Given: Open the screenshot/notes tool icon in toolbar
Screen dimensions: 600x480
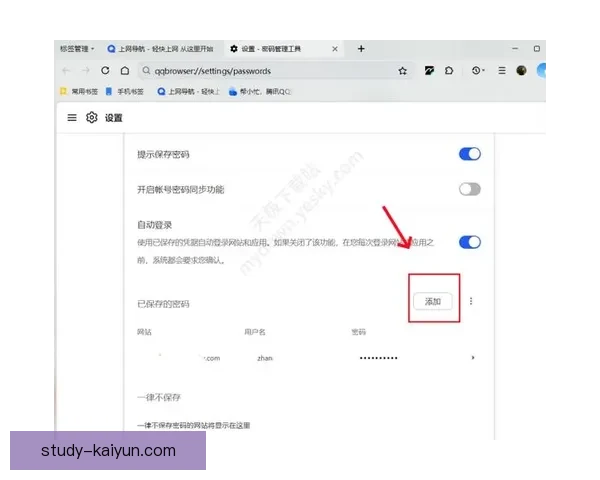Looking at the screenshot, I should pyautogui.click(x=429, y=70).
